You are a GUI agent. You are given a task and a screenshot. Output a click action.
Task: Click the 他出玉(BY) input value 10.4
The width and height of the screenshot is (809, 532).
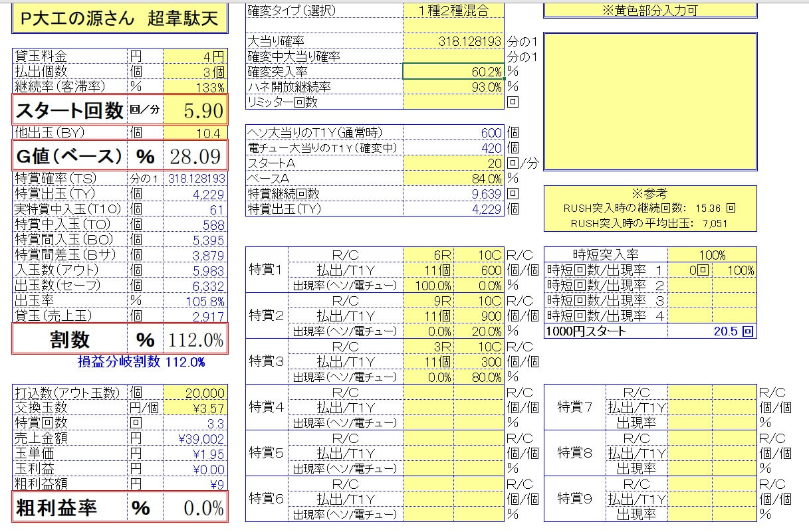[195, 133]
